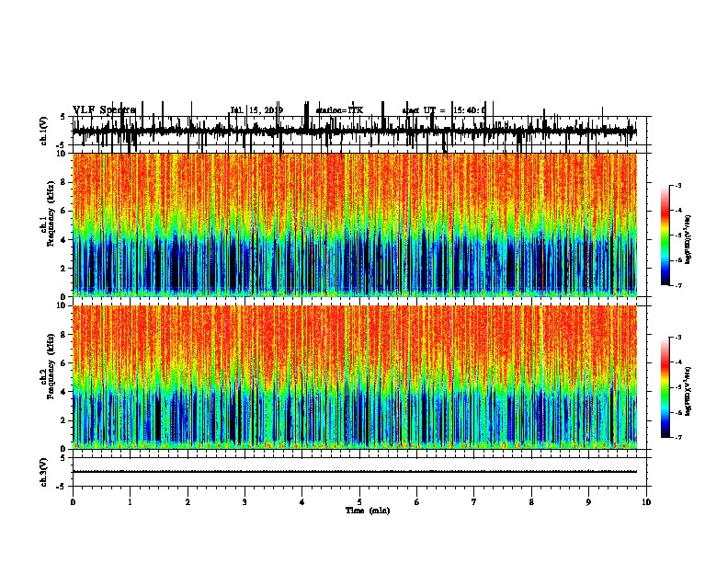Click the '-7' tick on ch.1 colorbar
The width and height of the screenshot is (728, 563).
pos(678,286)
